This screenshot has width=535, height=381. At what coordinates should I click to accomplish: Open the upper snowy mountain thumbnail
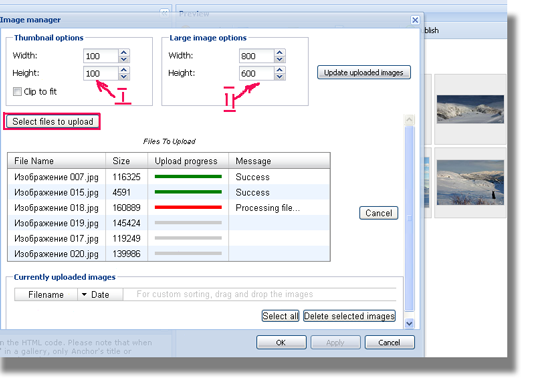tap(470, 109)
